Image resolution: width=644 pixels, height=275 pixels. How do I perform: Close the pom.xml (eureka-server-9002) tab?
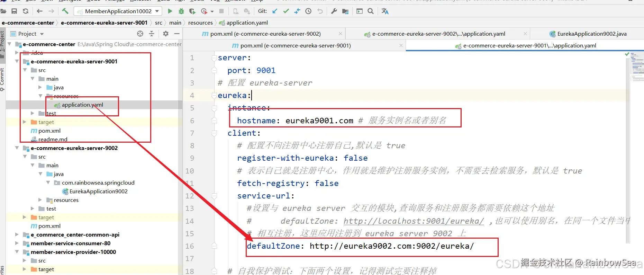(341, 34)
